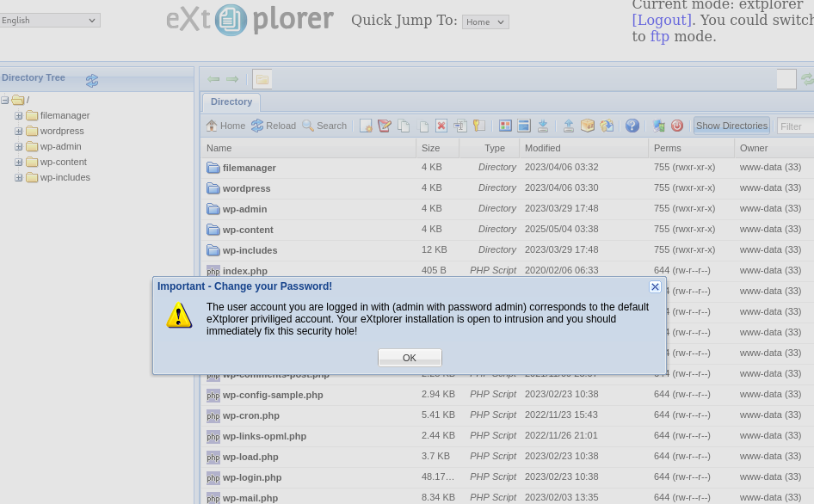The image size is (814, 504).
Task: Sort by the Size column header
Action: (438, 148)
